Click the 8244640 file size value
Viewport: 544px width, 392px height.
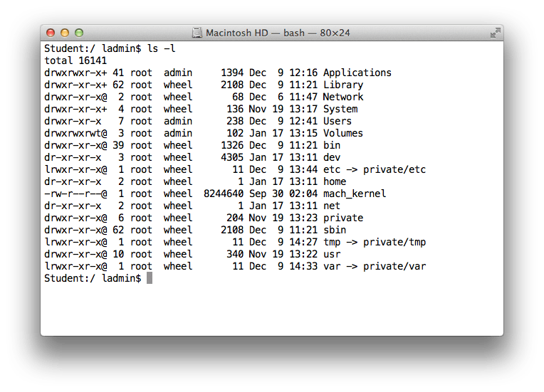coord(224,194)
